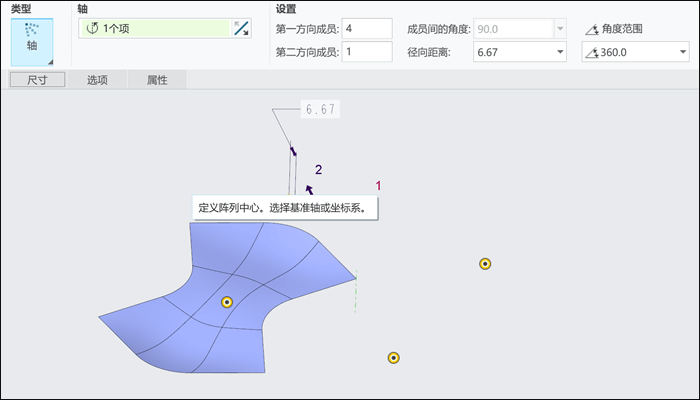Screen dimensions: 700x400
Task: Switch to the 属性 tab
Action: [157, 80]
